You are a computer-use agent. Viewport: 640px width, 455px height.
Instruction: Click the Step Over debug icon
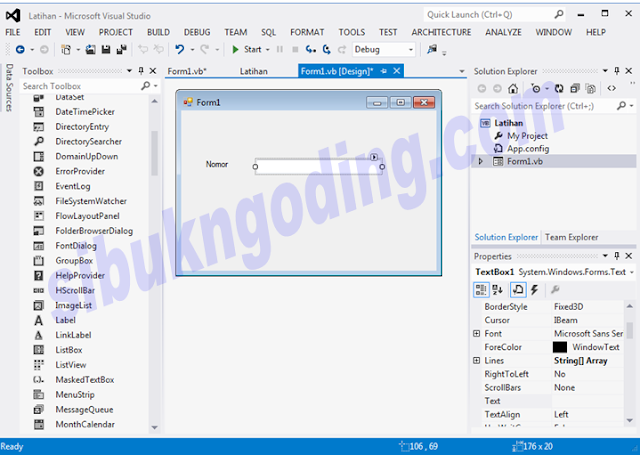(327, 50)
